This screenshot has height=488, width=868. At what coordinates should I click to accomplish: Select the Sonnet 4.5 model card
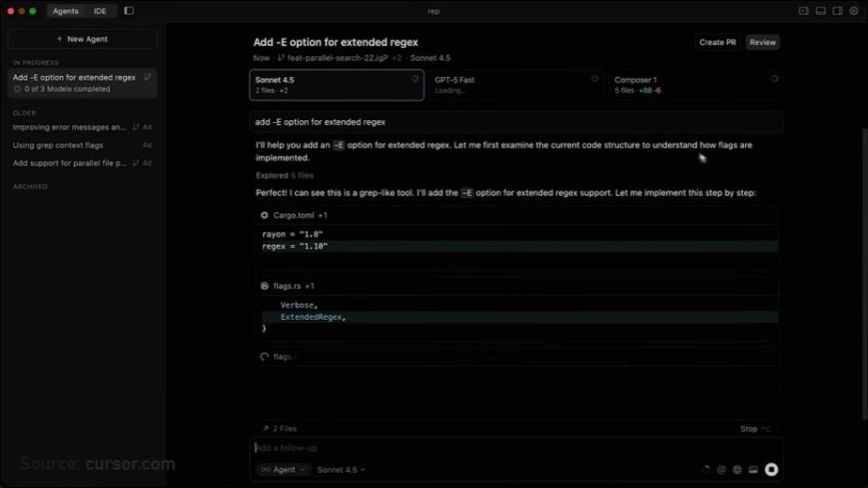click(336, 84)
